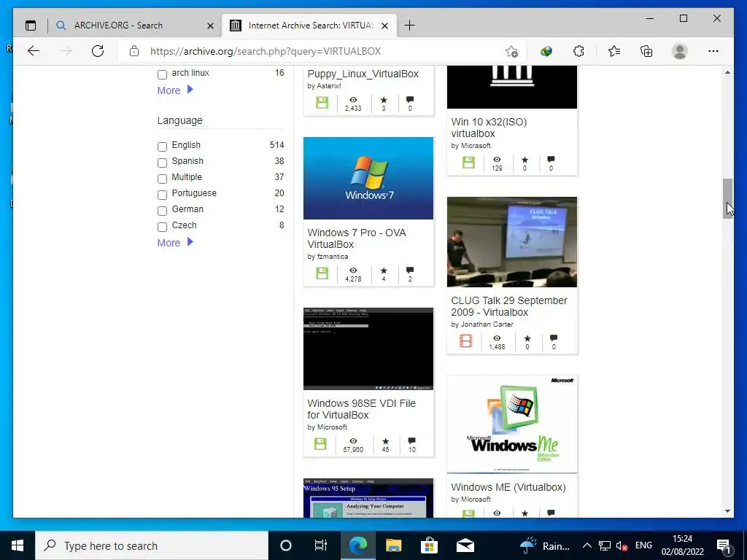This screenshot has width=747, height=560.
Task: Click the Windows 7 logo thumbnail
Action: tap(368, 178)
